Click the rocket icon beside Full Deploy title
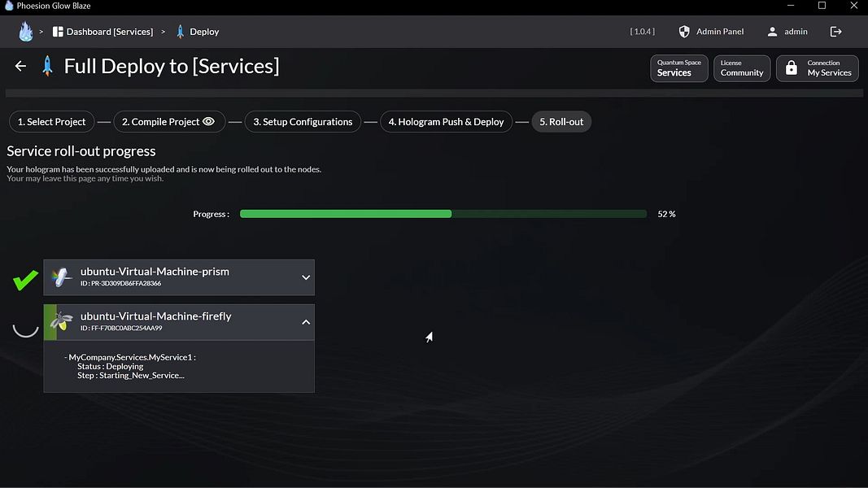Image resolution: width=868 pixels, height=488 pixels. [x=48, y=66]
